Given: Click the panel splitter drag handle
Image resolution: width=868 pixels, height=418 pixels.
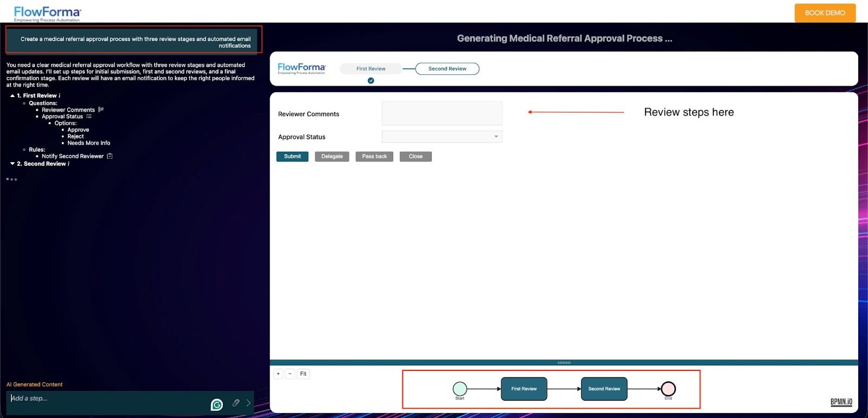Looking at the screenshot, I should [564, 363].
